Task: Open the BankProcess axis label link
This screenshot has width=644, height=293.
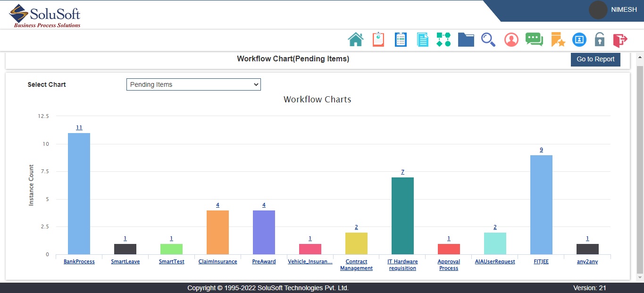Action: pos(79,261)
